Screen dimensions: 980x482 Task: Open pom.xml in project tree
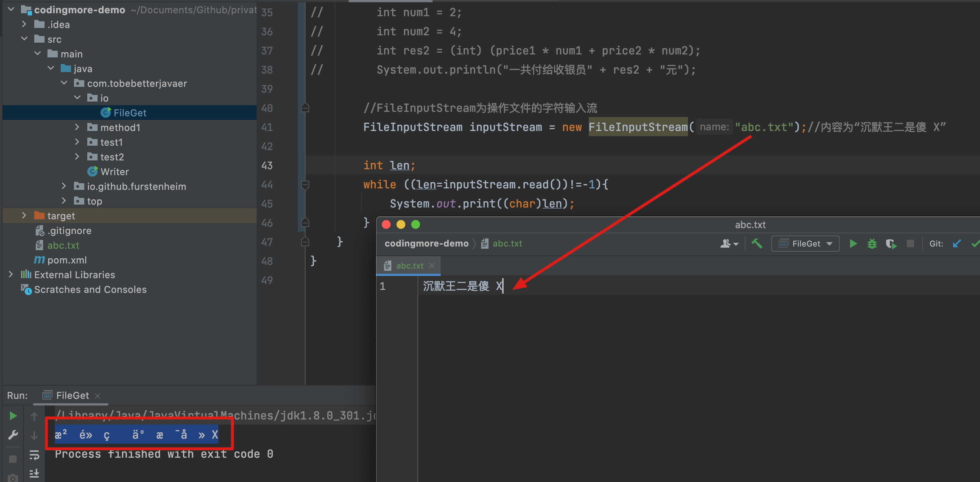67,260
